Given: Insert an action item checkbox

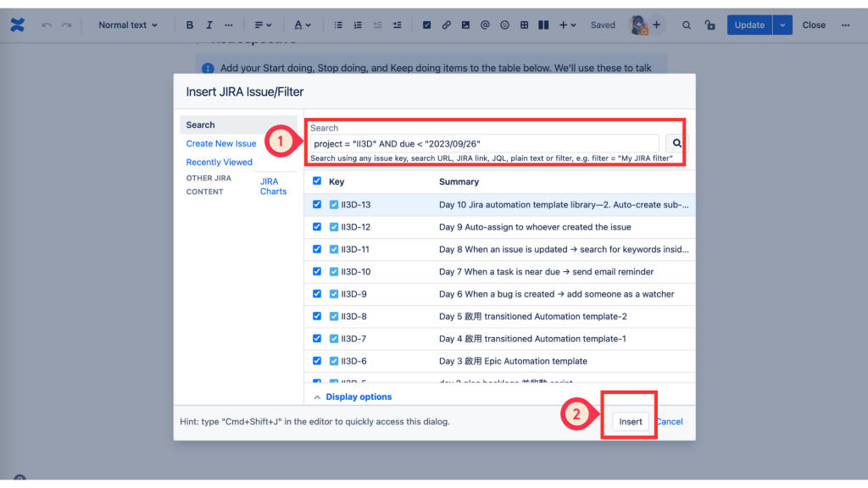Looking at the screenshot, I should coord(426,25).
